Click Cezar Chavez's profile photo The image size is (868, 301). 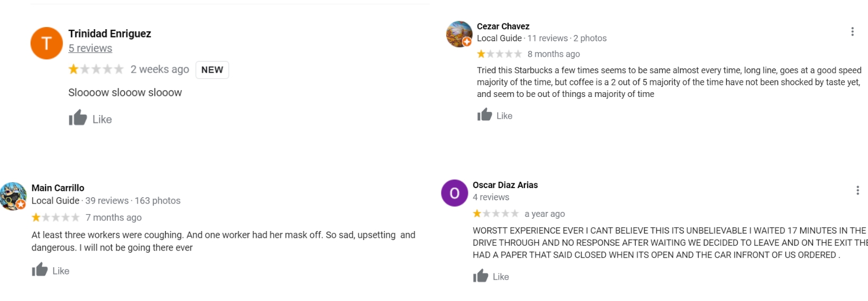point(459,34)
